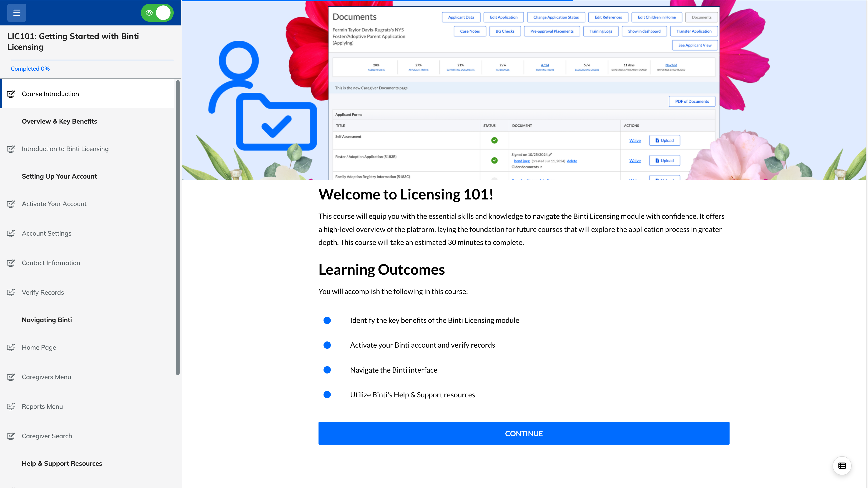Open the Contact Information lesson
The image size is (868, 488).
tap(88, 263)
